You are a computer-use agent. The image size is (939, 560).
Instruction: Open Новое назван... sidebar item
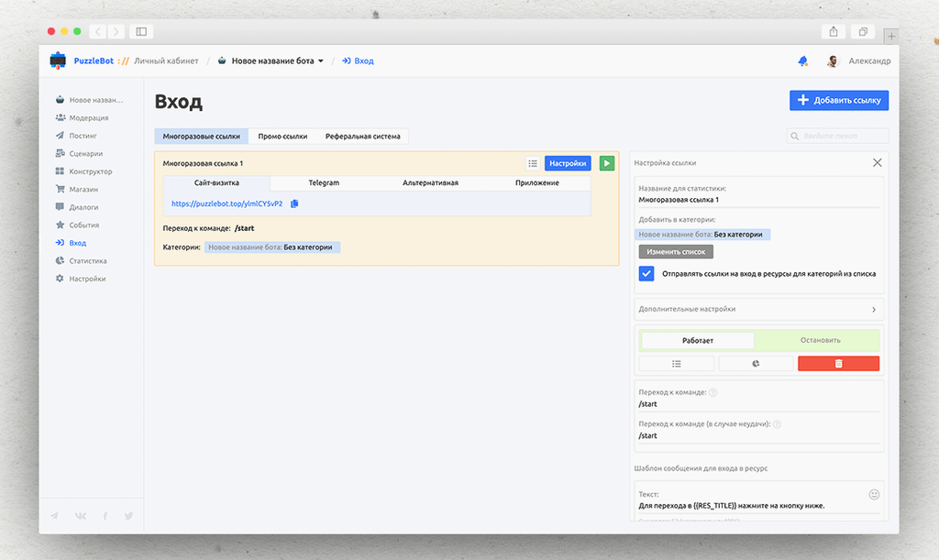(x=89, y=100)
